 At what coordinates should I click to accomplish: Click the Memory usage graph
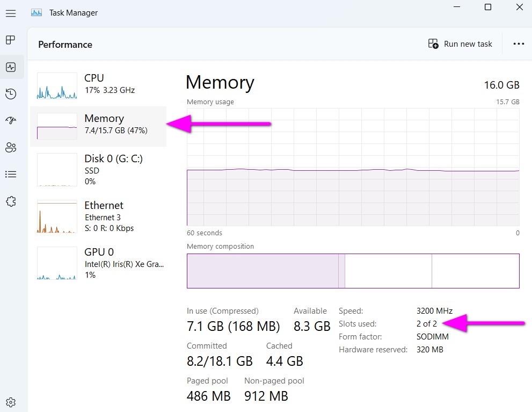point(353,167)
